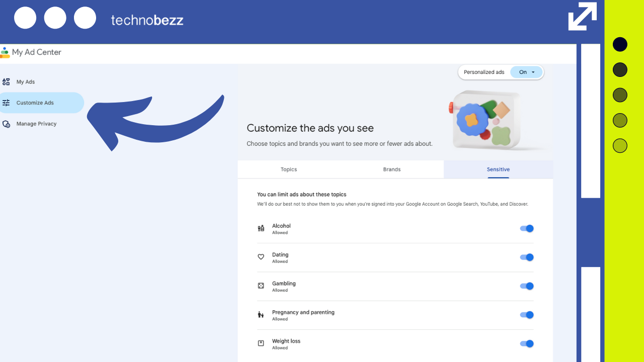Click the Customize Ads sliders icon
This screenshot has height=362, width=644.
6,103
